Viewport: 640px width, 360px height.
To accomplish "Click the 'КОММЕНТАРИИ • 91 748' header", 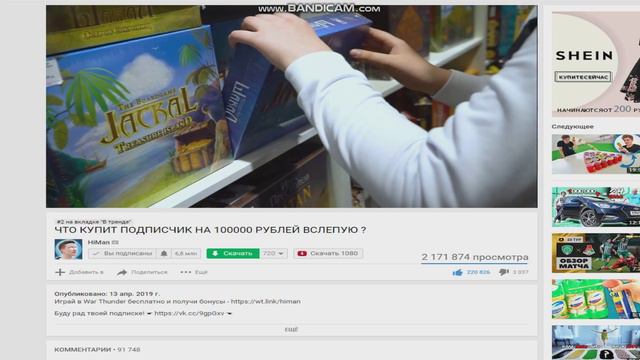I will [97, 350].
